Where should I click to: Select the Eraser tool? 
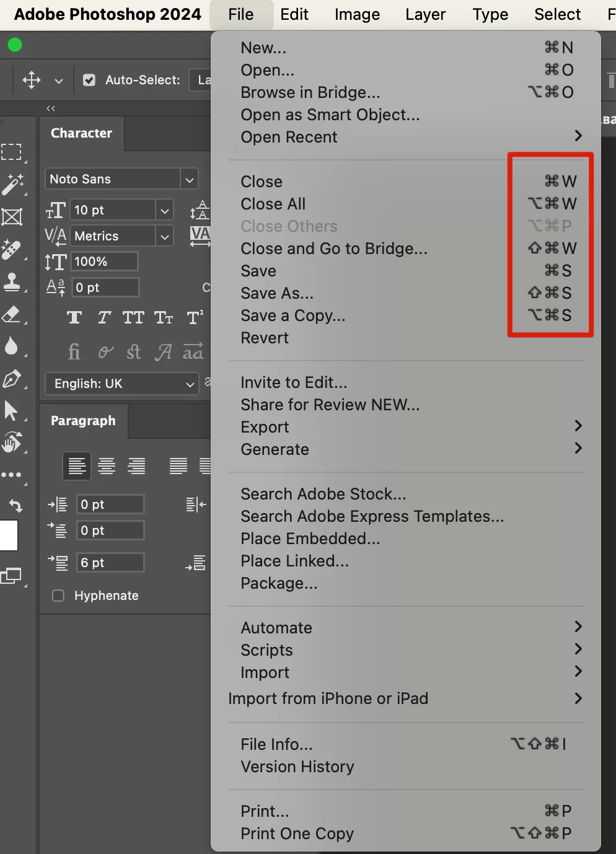pyautogui.click(x=12, y=314)
